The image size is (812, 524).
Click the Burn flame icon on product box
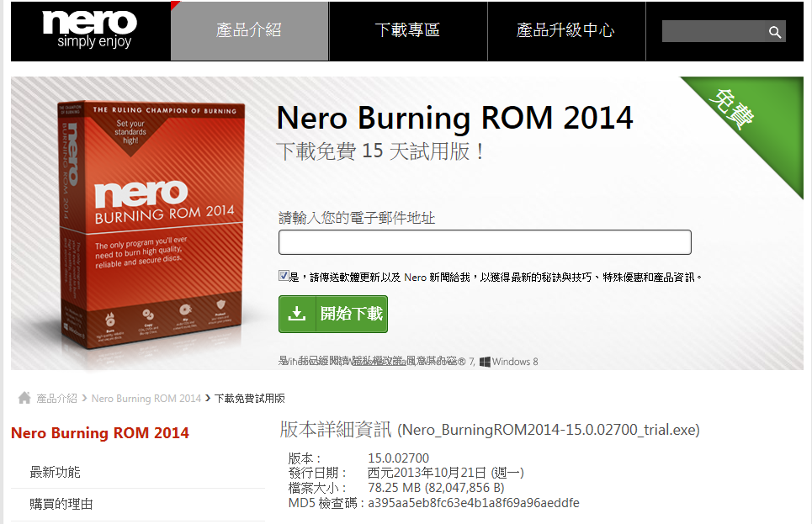click(x=109, y=320)
